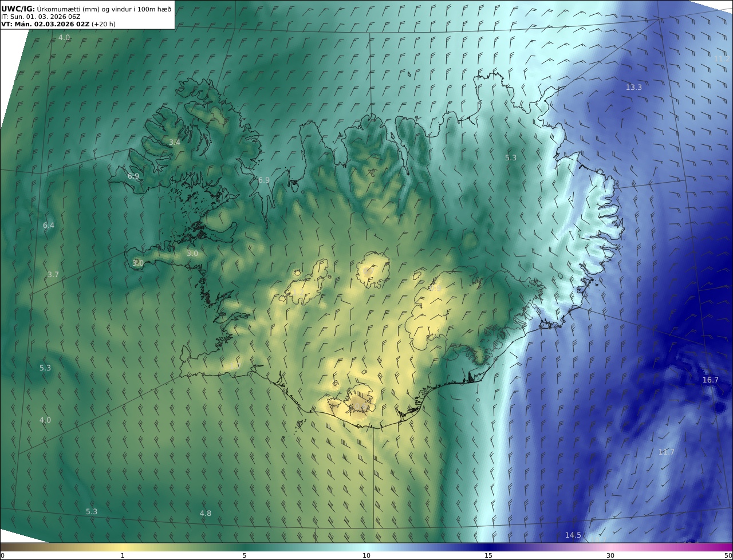Click the 30 tick on the color scale
Screen dimensions: 733x560
610,555
